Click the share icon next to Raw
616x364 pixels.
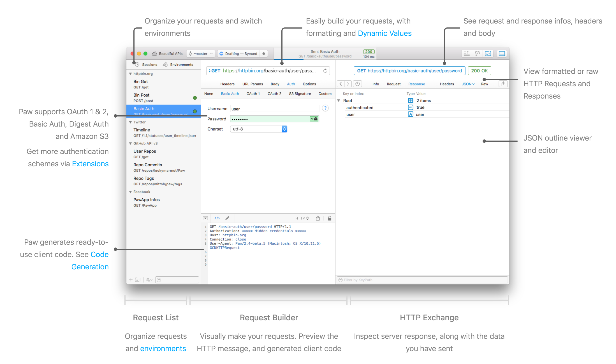click(503, 84)
